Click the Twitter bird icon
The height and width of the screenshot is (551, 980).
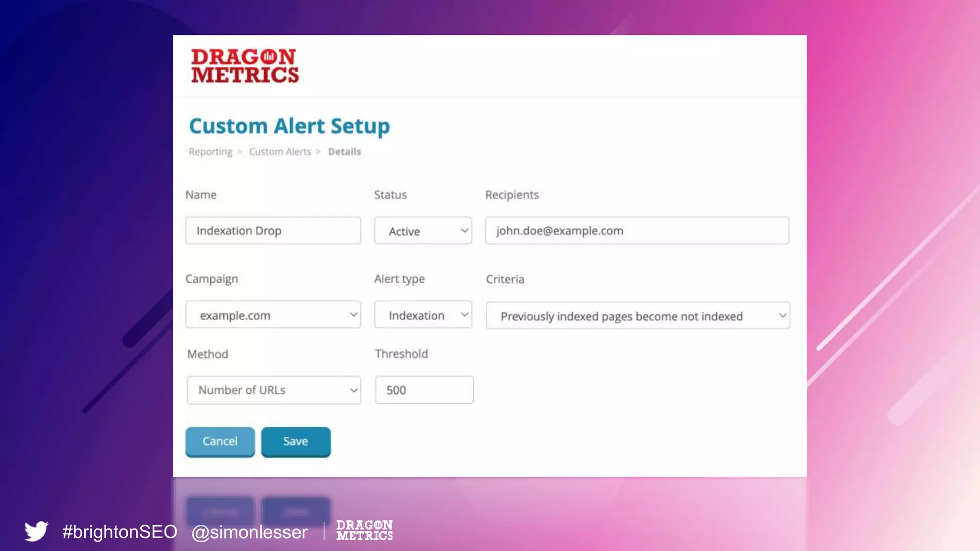click(36, 531)
